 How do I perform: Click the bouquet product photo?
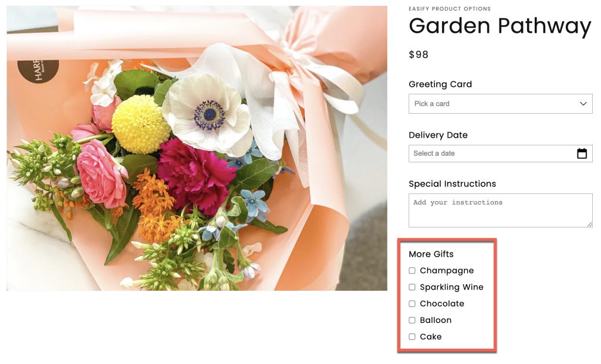tap(197, 148)
